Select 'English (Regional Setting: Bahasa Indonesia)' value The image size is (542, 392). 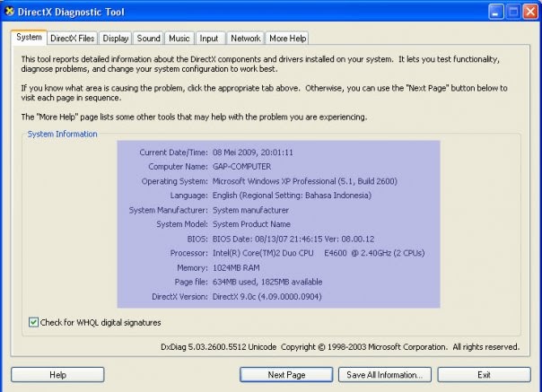(292, 196)
